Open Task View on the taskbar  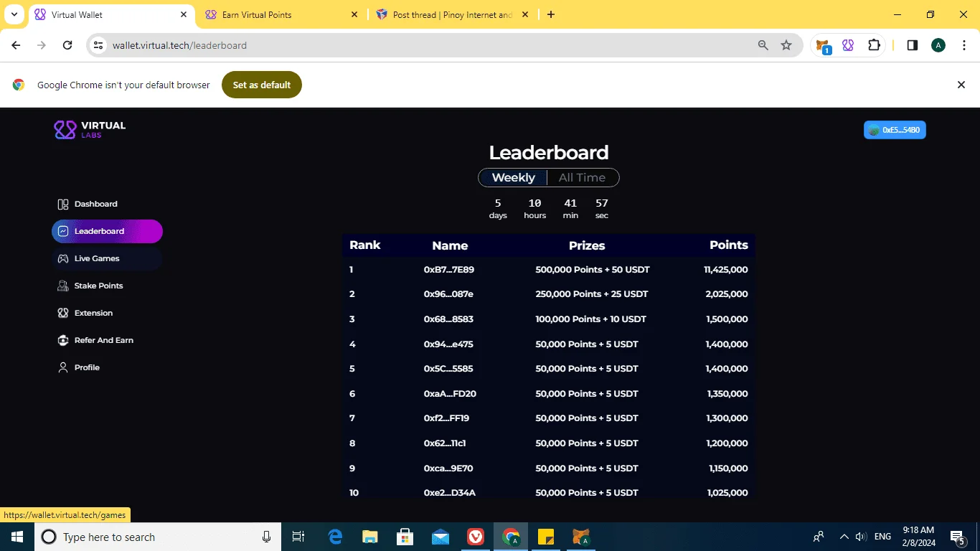coord(298,537)
